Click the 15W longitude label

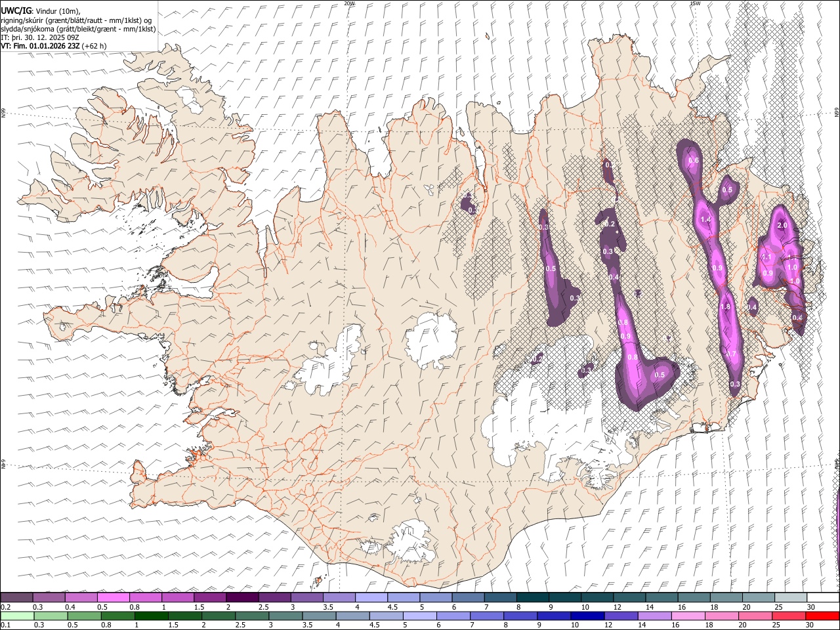tap(696, 3)
